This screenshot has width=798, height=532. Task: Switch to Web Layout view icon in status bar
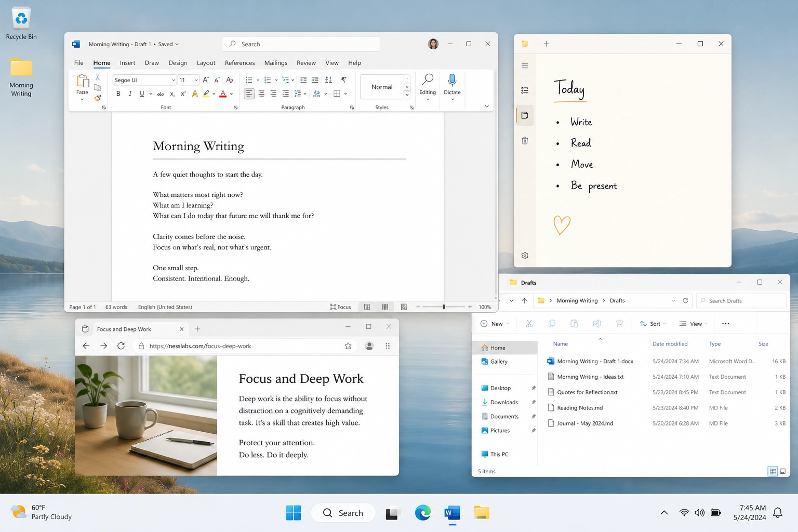[404, 307]
